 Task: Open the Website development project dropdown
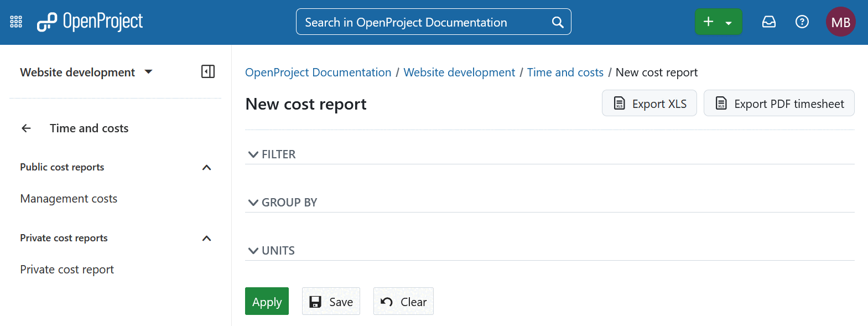(x=86, y=72)
